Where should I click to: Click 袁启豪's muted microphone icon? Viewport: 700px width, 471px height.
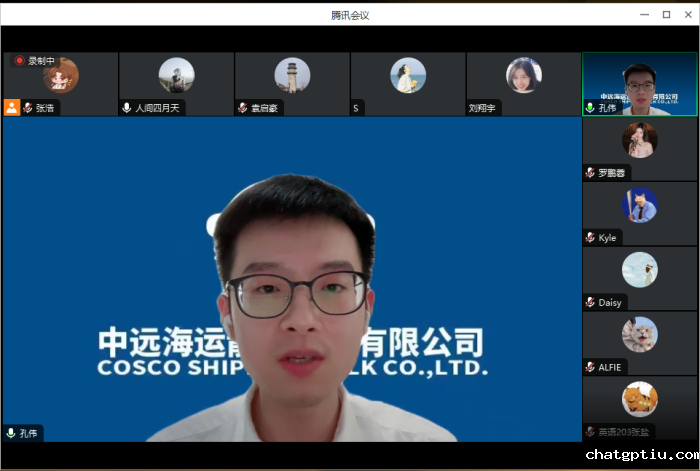pyautogui.click(x=243, y=108)
